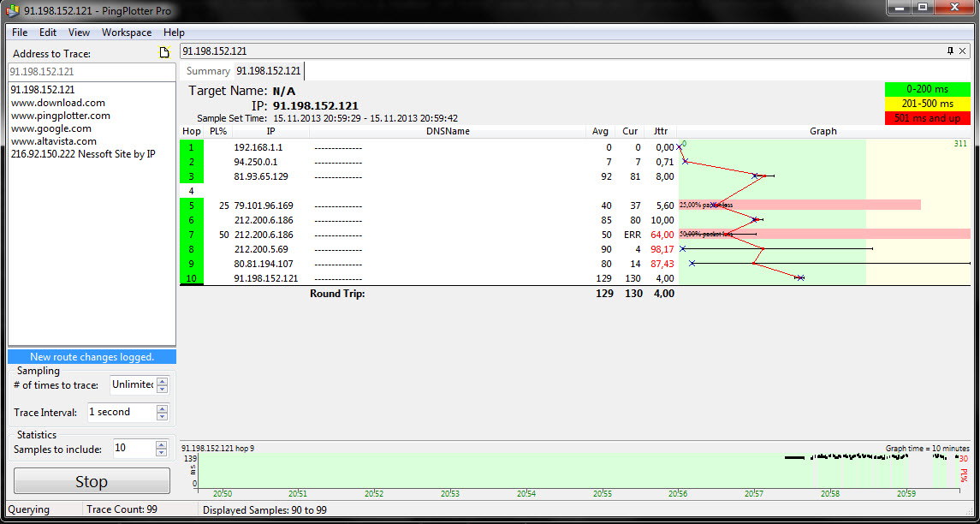Viewport: 980px width, 524px height.
Task: Click the new target page icon
Action: pos(165,53)
